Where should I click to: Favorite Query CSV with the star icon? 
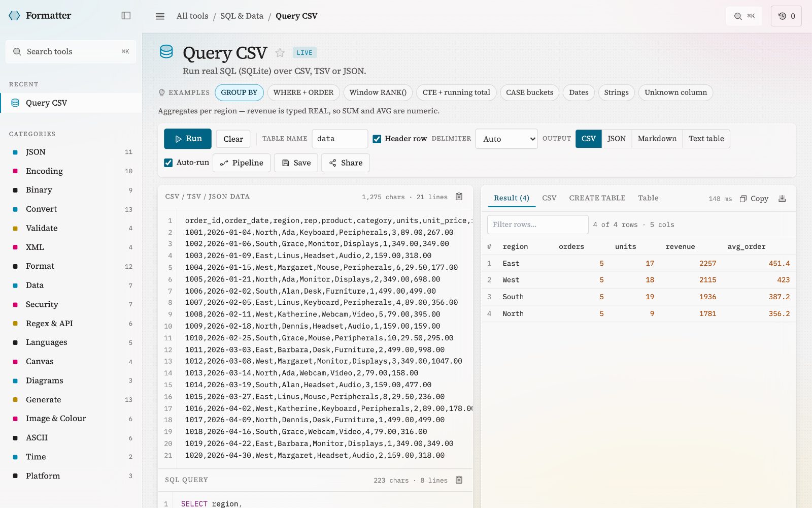(280, 53)
